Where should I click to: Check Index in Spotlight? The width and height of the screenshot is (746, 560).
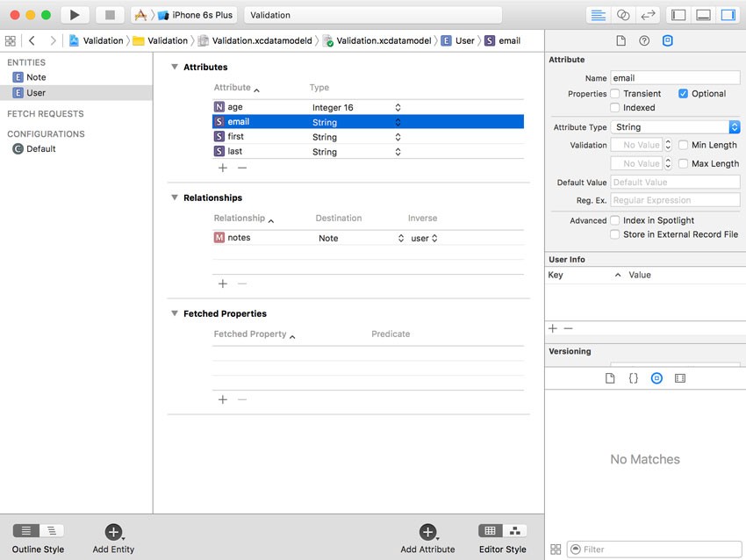click(615, 220)
